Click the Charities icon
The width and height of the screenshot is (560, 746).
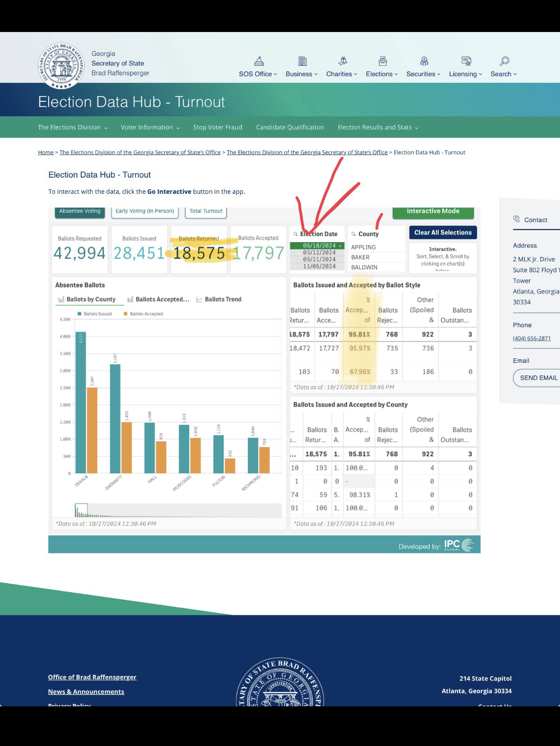[343, 61]
